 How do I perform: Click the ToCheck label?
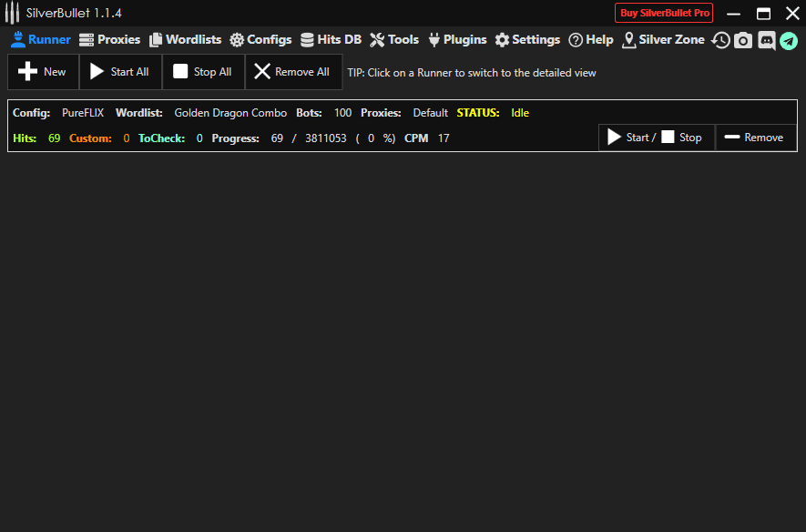pos(161,138)
